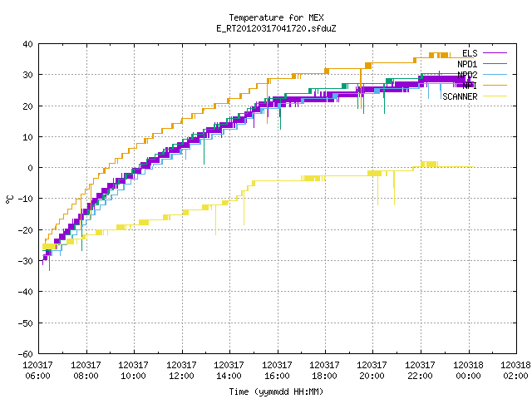Click the y-axis label 40
Image resolution: width=532 pixels, height=399 pixels.
point(27,44)
